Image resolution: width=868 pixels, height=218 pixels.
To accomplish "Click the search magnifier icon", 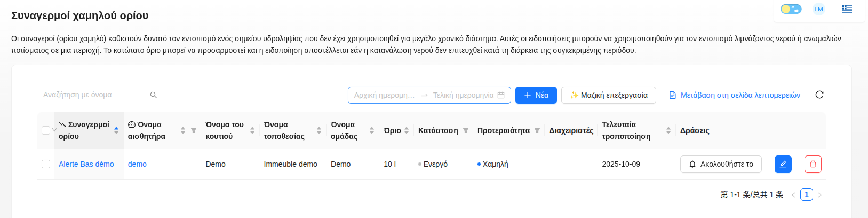I will (154, 95).
